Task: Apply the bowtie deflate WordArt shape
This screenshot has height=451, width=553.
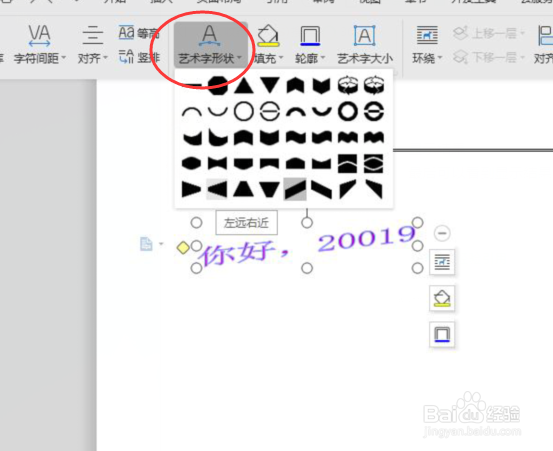Action: click(x=218, y=164)
